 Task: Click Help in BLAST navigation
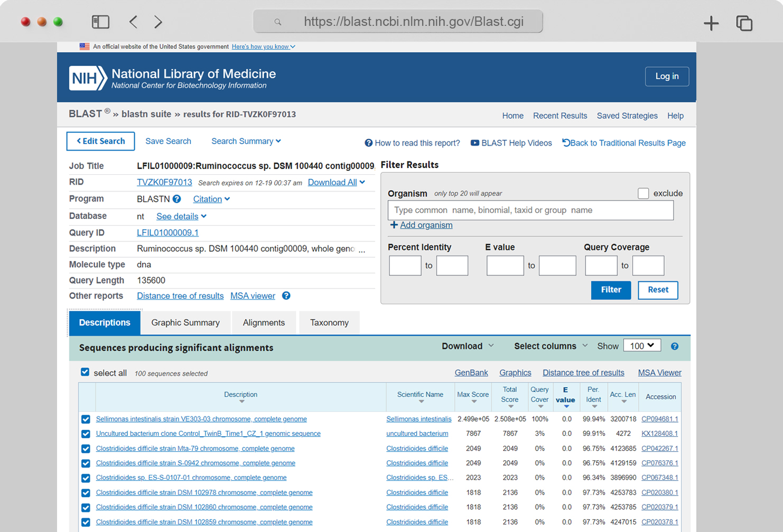click(675, 116)
